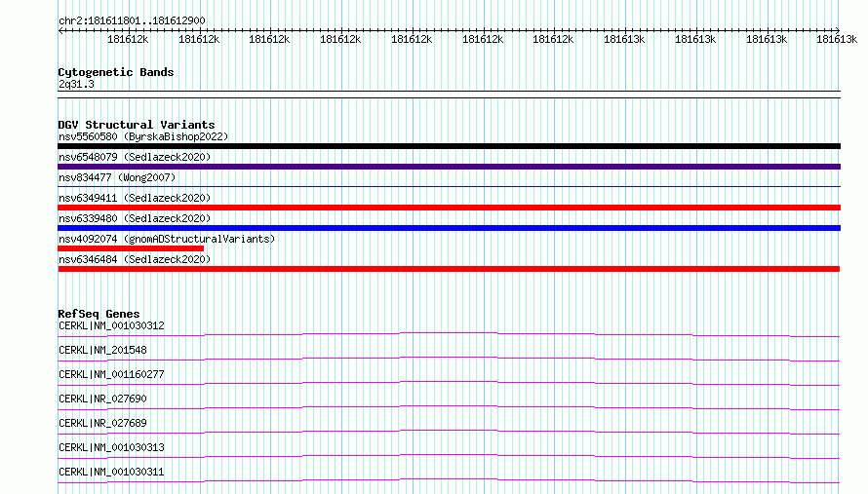
Task: Click the red nsv6349411 variant bar
Action: (449, 208)
